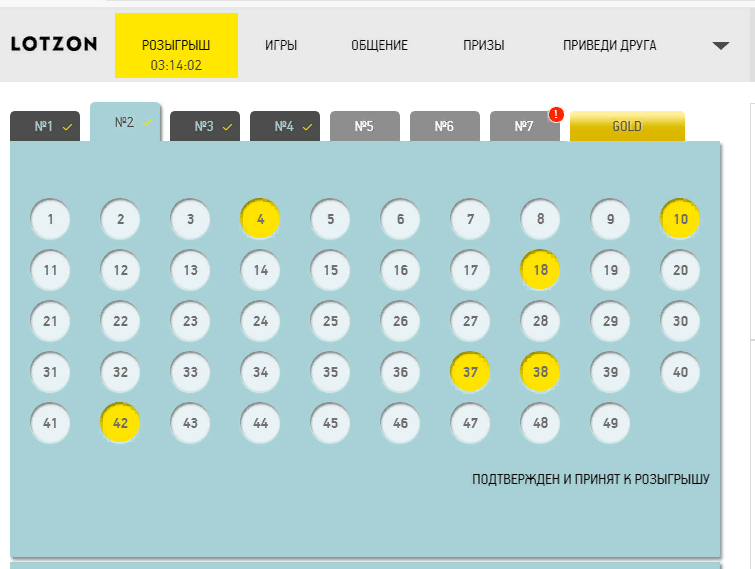The height and width of the screenshot is (569, 755).
Task: Click the Приведи друга menu item
Action: click(x=610, y=45)
